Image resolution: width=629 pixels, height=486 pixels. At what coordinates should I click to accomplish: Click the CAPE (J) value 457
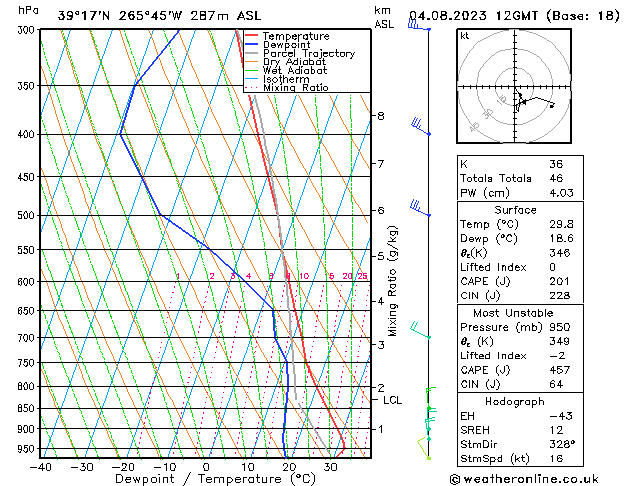click(558, 368)
